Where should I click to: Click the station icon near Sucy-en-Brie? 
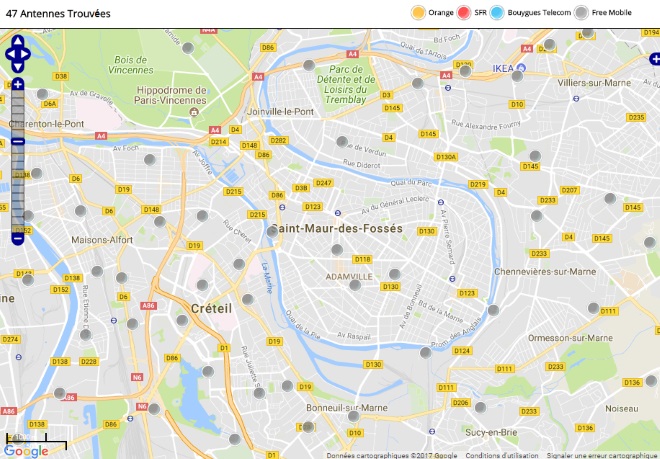tap(432, 432)
